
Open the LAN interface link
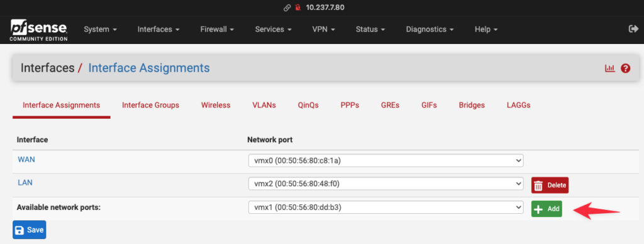(25, 183)
